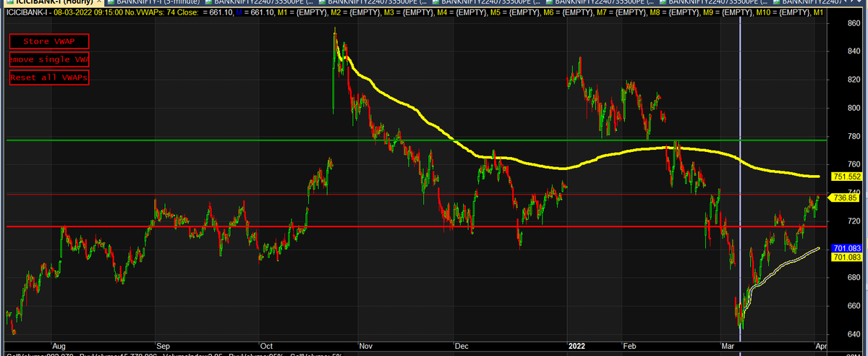Click the Remove single VWAP button
The image size is (868, 356).
coord(49,59)
